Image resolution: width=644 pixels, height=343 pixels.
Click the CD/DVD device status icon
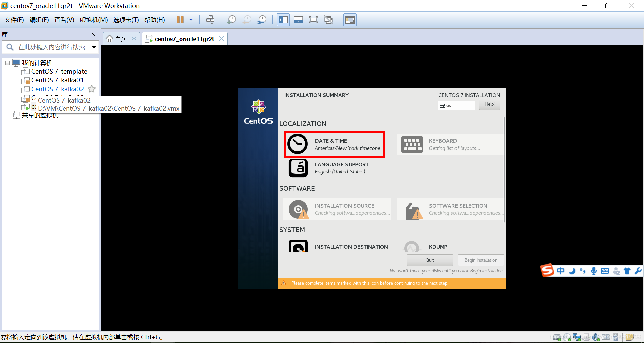[x=567, y=337]
